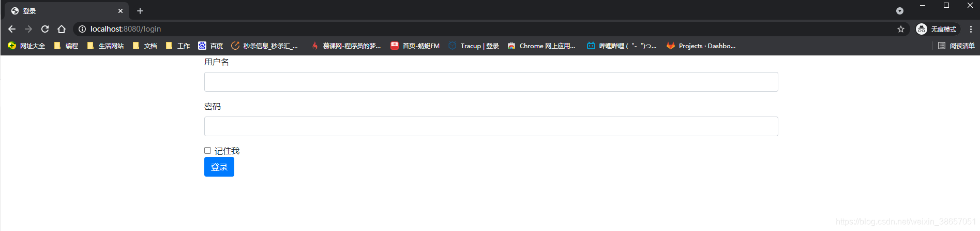
Task: Open Chrome 网上应用 bookmark
Action: (x=541, y=46)
